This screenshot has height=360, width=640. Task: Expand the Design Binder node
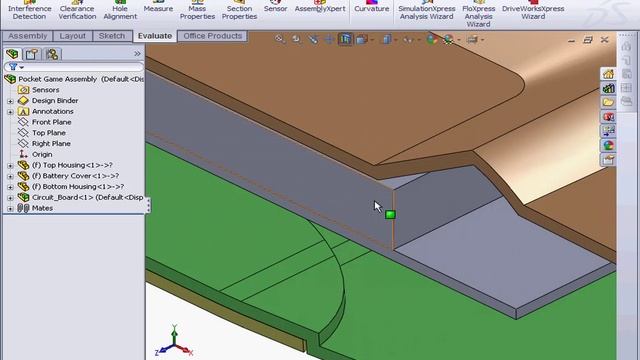pos(10,101)
